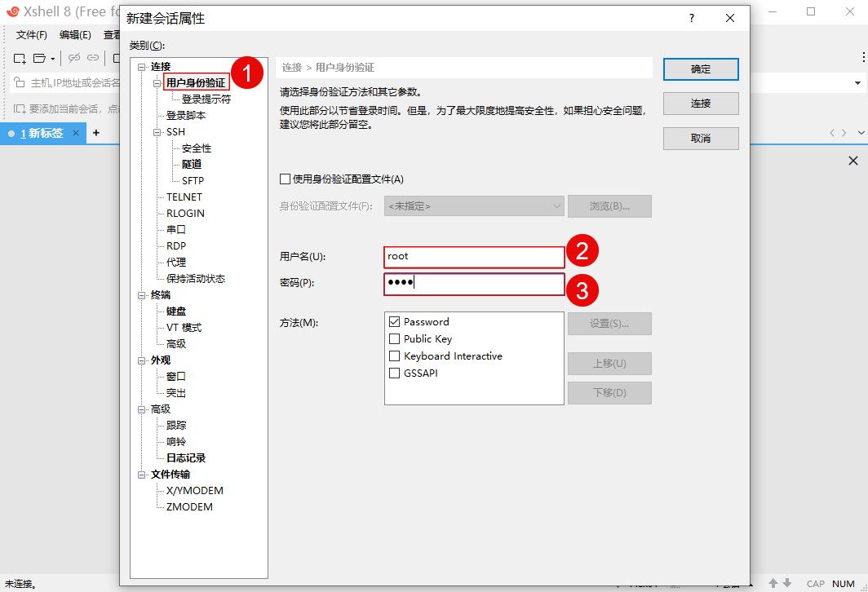Click the new session toolbar icon
This screenshot has width=868, height=592.
click(x=20, y=58)
